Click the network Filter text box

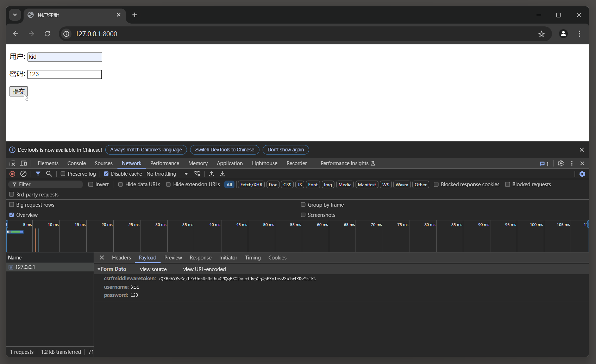click(x=46, y=184)
